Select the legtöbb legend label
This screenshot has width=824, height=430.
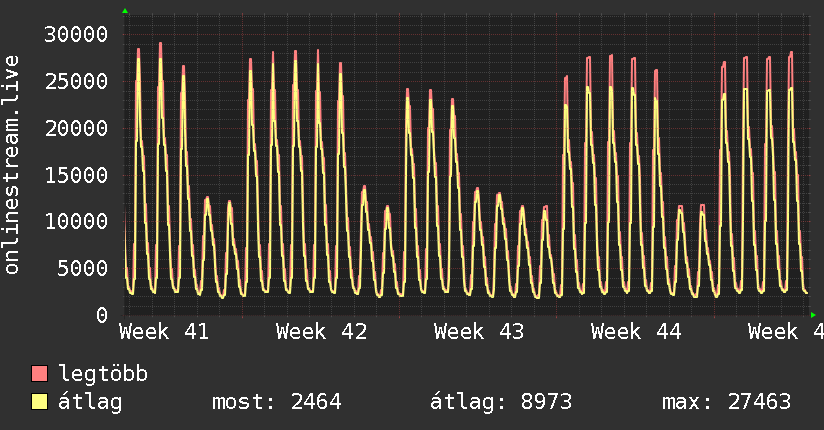pyautogui.click(x=103, y=373)
